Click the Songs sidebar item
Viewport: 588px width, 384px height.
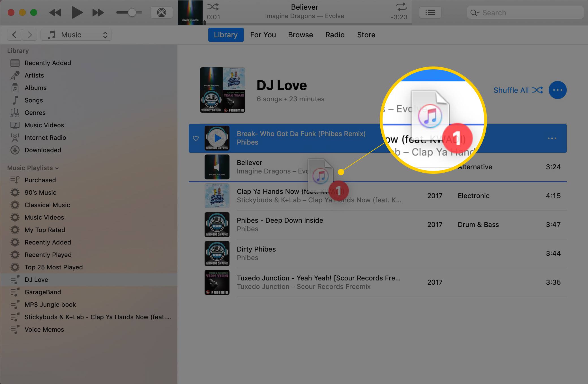coord(34,100)
